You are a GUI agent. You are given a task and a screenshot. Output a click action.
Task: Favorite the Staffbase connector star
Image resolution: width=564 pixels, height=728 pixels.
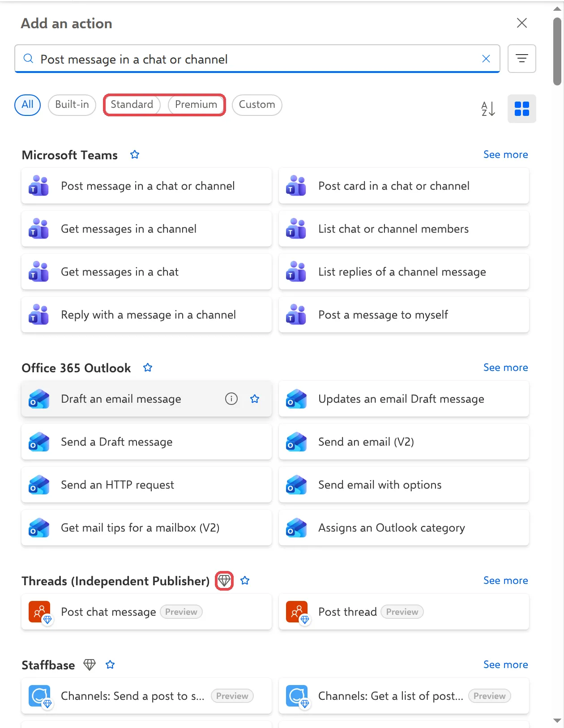tap(110, 665)
